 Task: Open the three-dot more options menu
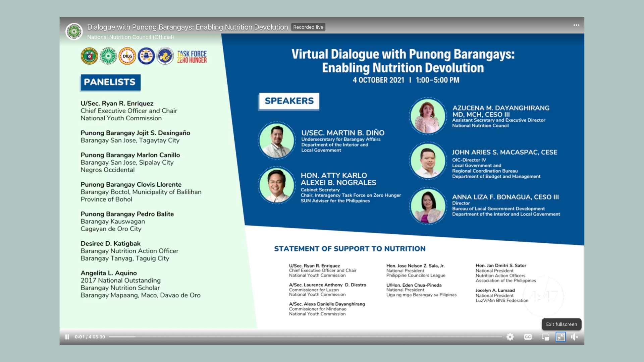(x=576, y=25)
